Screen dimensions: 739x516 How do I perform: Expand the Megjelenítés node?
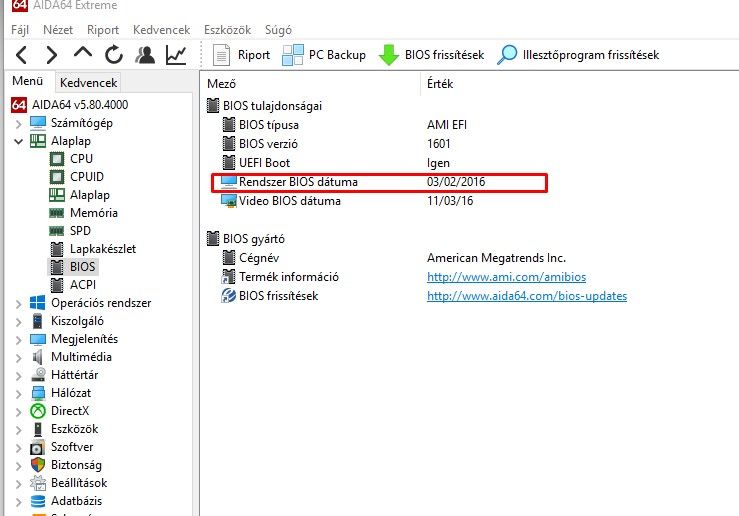(x=18, y=340)
